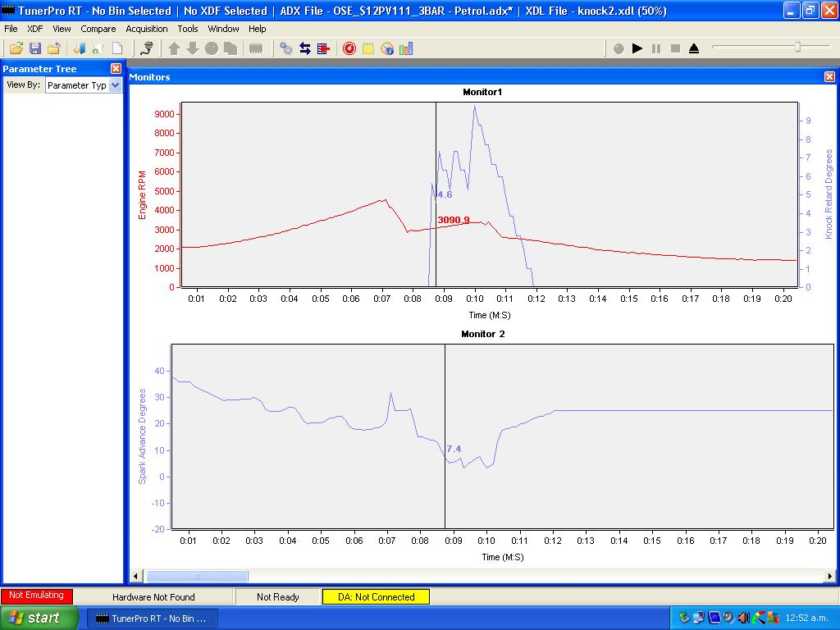This screenshot has height=630, width=840.
Task: Click the gauge with info badge icon
Action: (x=387, y=48)
